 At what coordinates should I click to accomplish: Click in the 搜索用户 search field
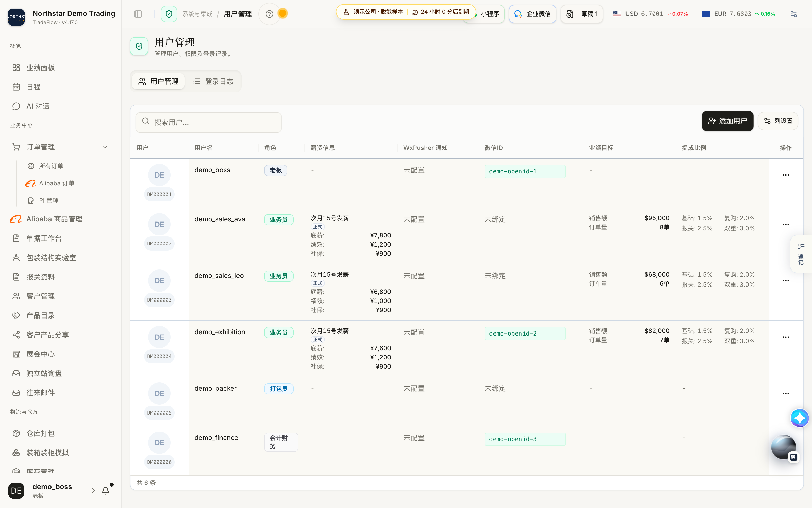(x=208, y=122)
